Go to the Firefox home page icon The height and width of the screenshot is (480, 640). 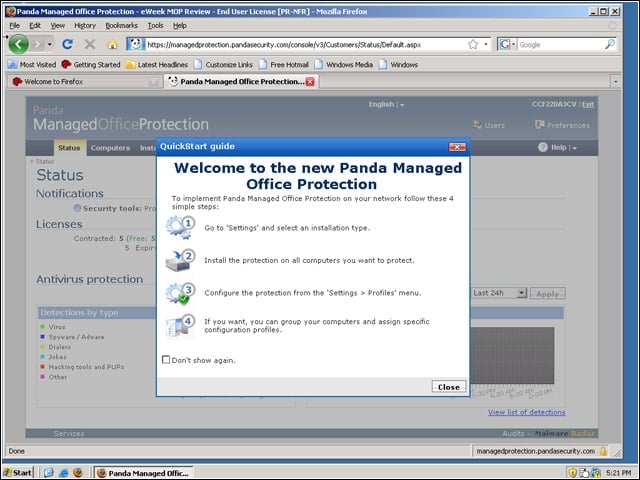click(x=113, y=44)
